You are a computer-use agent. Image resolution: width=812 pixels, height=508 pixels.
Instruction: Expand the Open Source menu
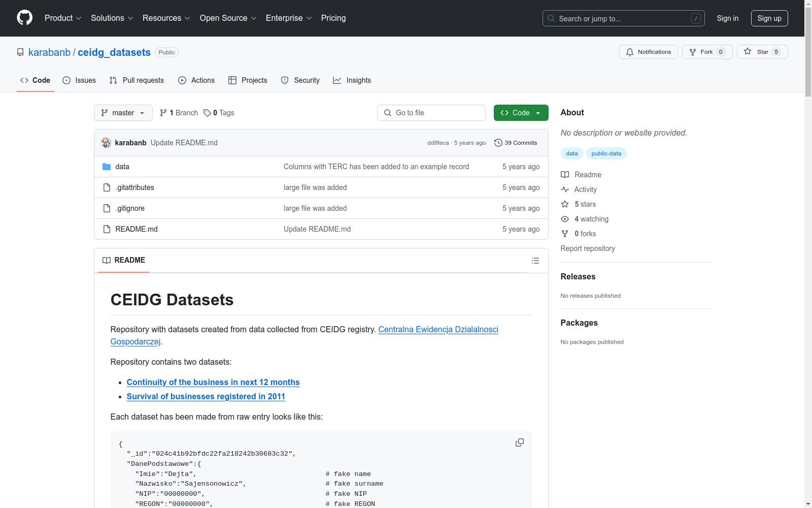click(x=228, y=18)
